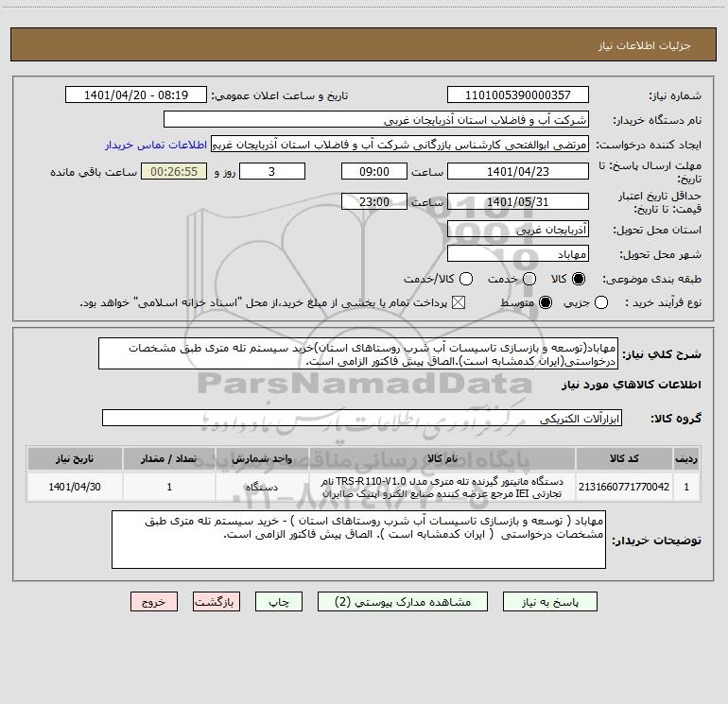This screenshot has width=728, height=704.
Task: Select the کالا/خدمت radio button
Action: [x=466, y=279]
